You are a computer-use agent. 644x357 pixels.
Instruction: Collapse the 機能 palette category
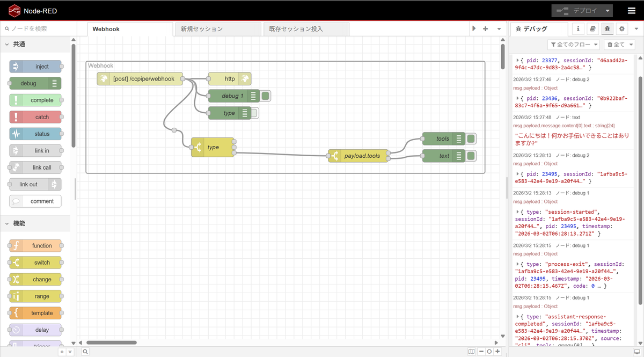click(x=35, y=223)
